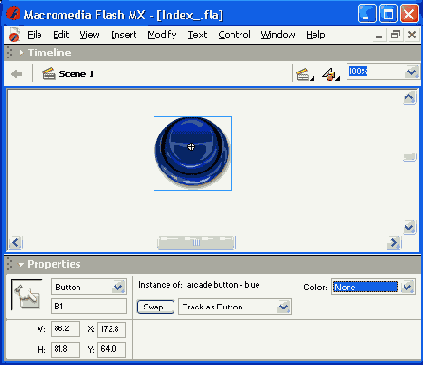Image resolution: width=423 pixels, height=365 pixels.
Task: Close the Index_.fla document window
Action: click(412, 35)
